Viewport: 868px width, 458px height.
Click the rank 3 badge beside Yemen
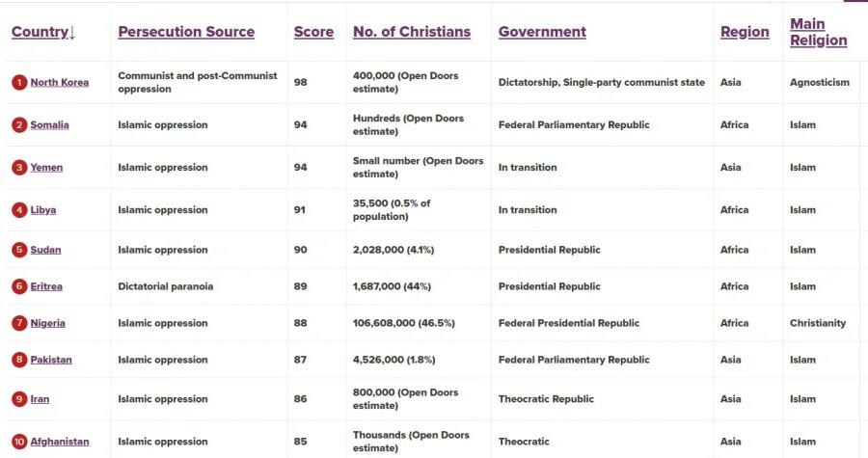click(19, 168)
